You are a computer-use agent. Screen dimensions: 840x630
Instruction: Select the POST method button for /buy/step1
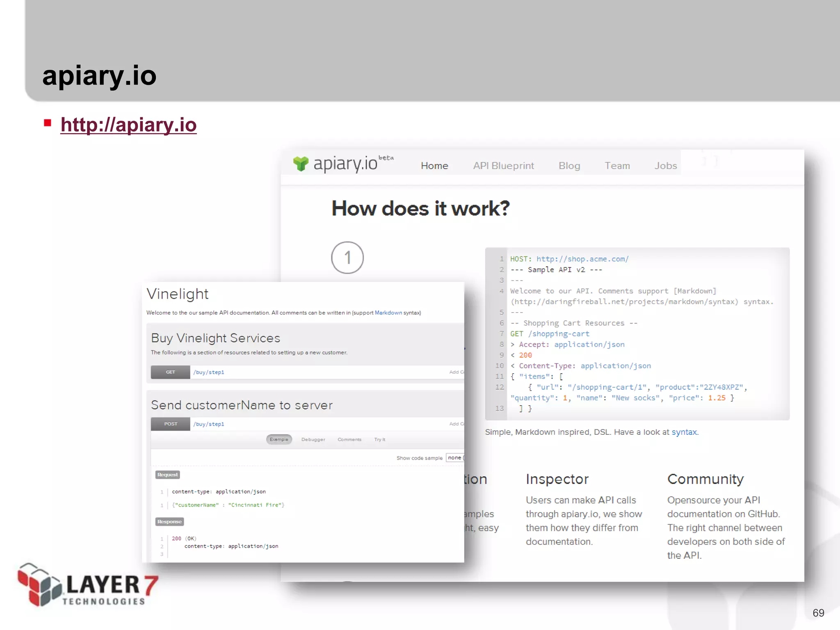point(170,424)
